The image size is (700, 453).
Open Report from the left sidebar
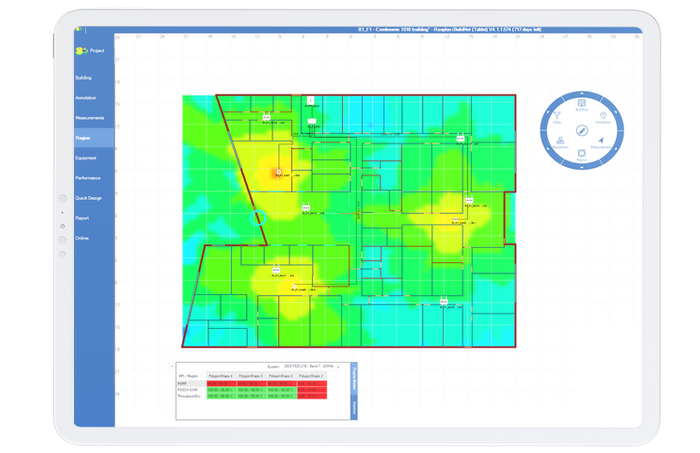(82, 218)
